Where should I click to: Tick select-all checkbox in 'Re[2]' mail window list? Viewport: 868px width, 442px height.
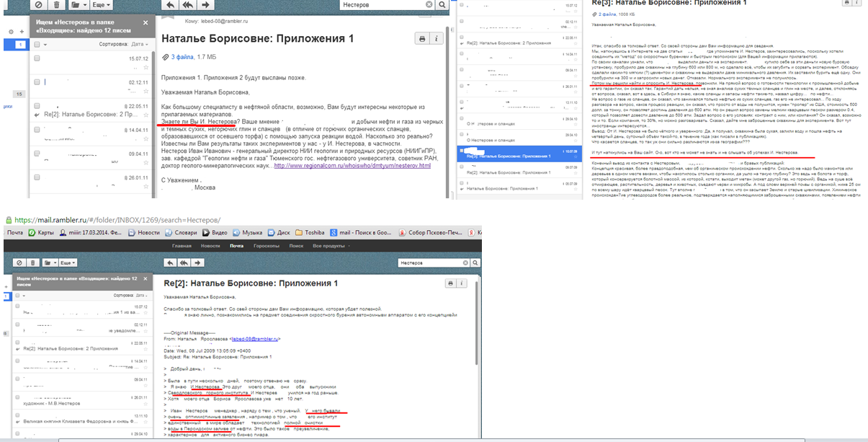pyautogui.click(x=18, y=295)
